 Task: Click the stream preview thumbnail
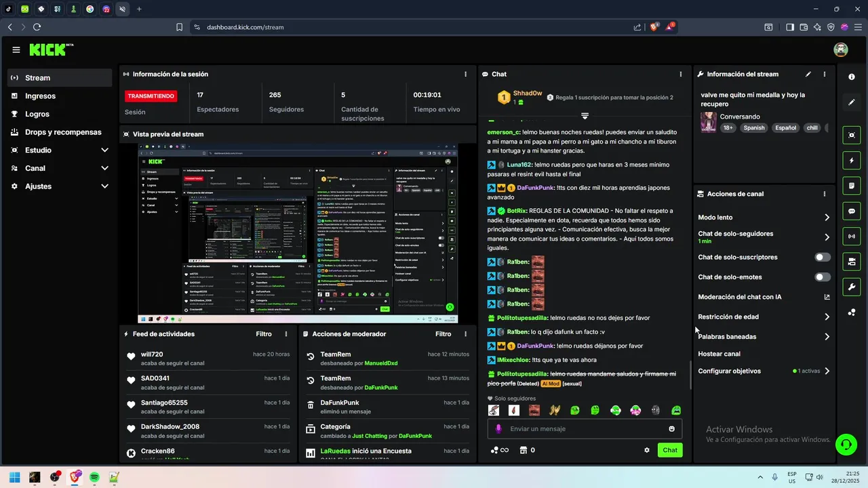click(298, 234)
